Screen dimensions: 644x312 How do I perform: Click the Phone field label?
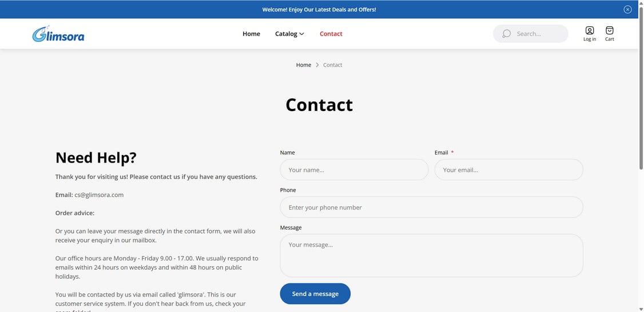(288, 190)
